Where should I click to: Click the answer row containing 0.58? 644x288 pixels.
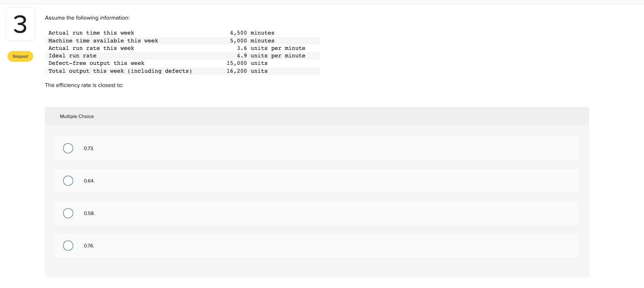[x=250, y=213]
